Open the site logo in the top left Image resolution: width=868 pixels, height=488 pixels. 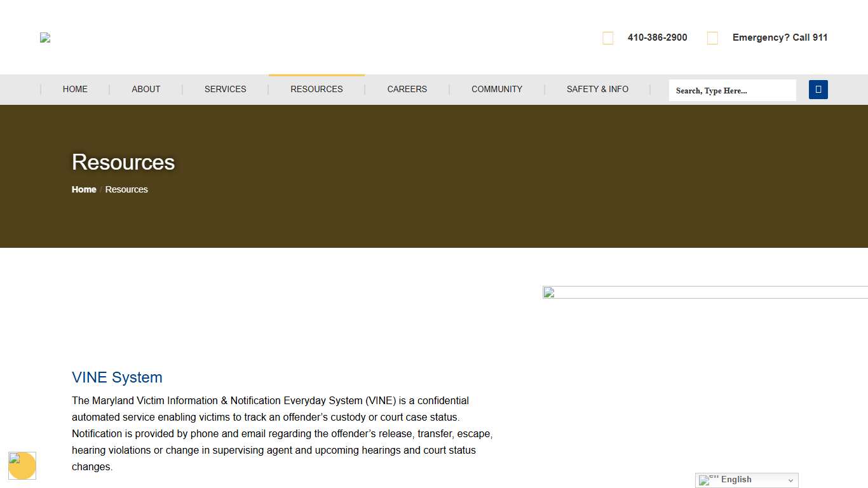44,37
